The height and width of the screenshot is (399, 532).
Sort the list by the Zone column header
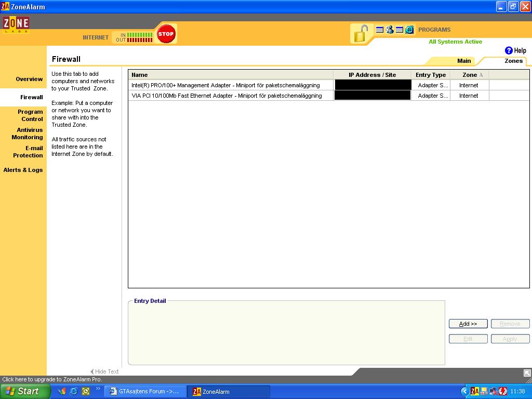pos(470,75)
